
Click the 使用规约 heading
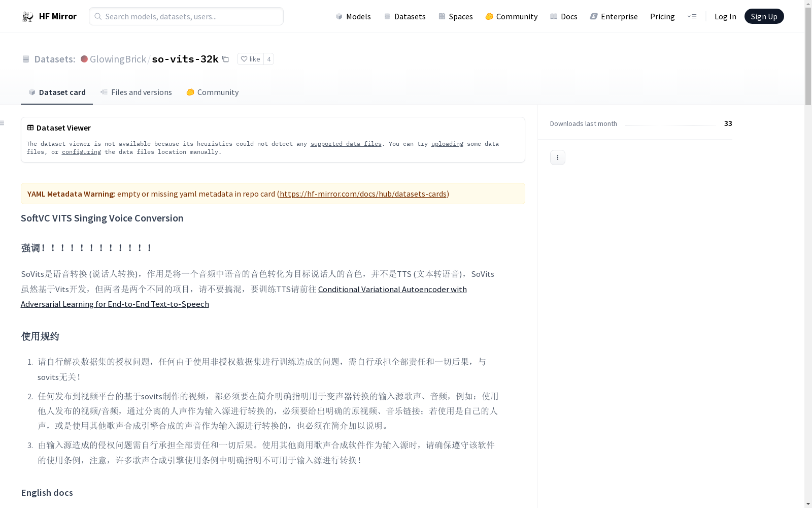(x=40, y=336)
